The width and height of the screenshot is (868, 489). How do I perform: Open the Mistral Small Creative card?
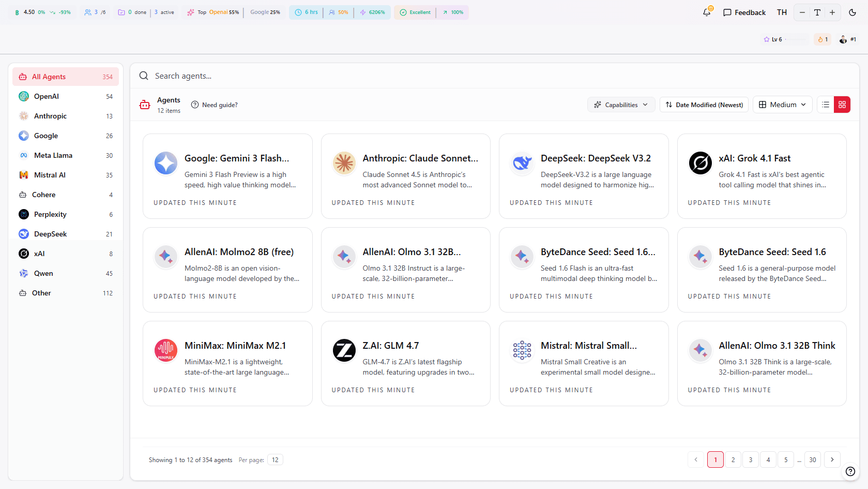coord(584,363)
